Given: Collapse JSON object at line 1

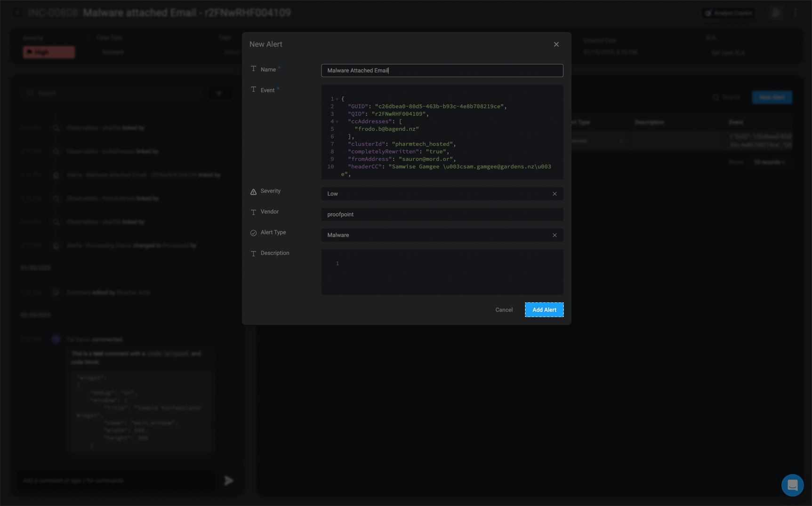Looking at the screenshot, I should click(x=337, y=99).
